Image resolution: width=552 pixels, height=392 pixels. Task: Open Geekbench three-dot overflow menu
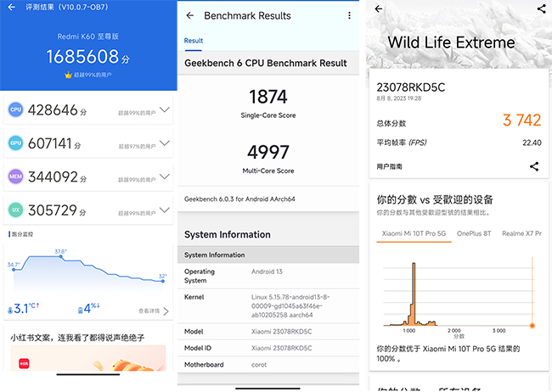[349, 15]
